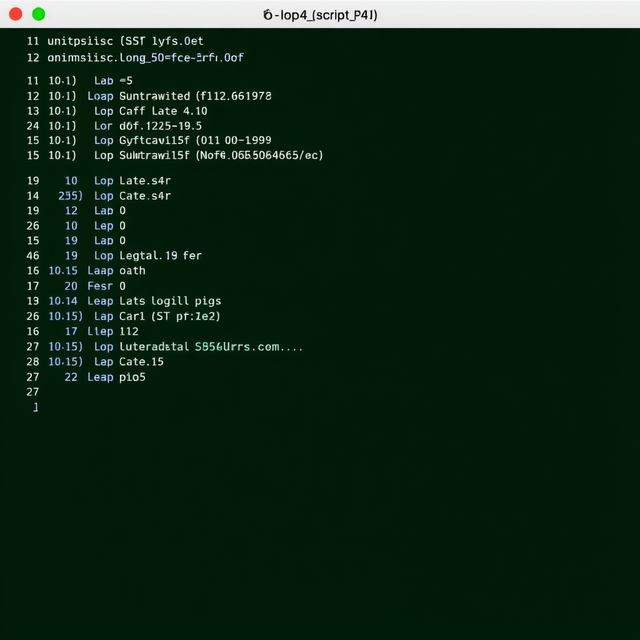Click the value '235)' in row 14

(x=70, y=196)
